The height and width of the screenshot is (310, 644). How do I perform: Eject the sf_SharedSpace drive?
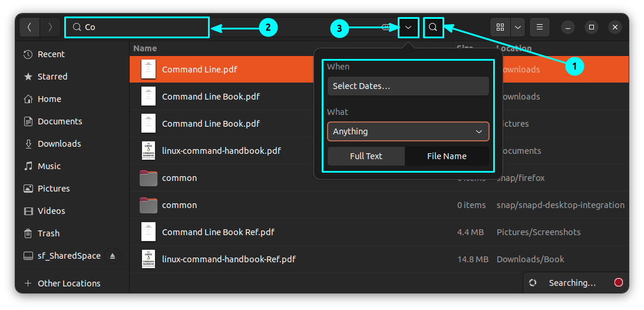coord(113,256)
